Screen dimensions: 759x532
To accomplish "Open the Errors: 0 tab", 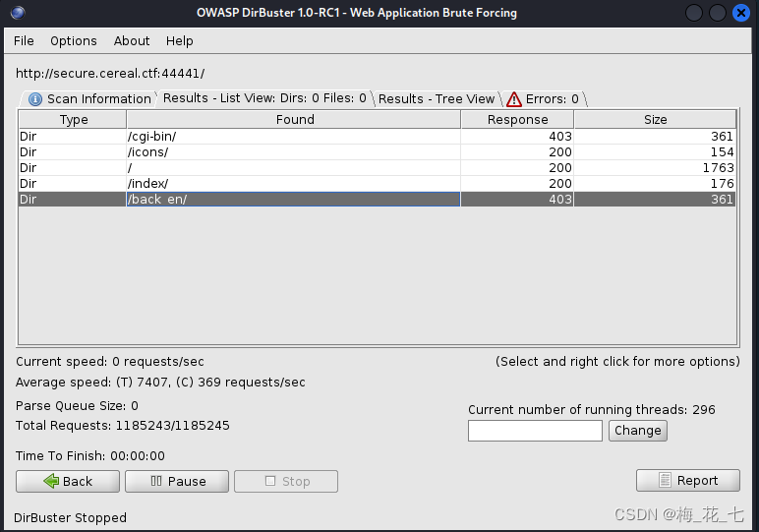I will click(543, 98).
